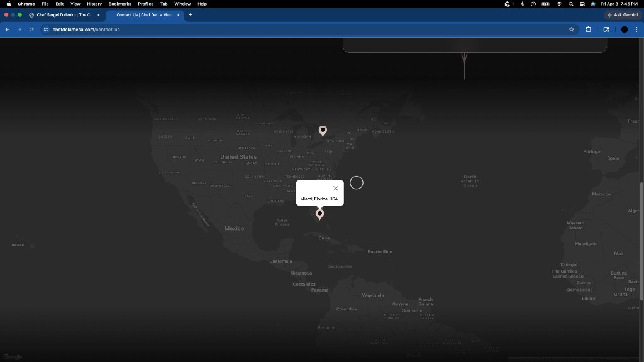Bookmark this page with the star icon
644x362 pixels.
[571, 30]
